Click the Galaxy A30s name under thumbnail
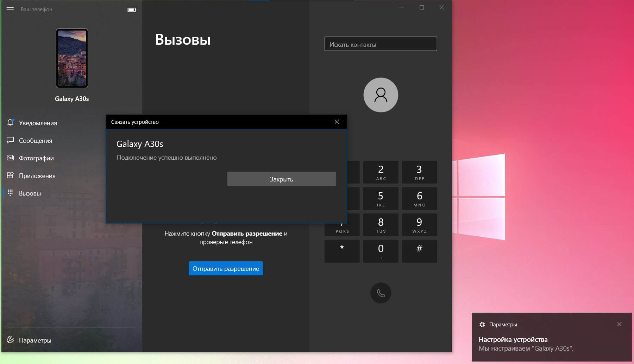Image resolution: width=634 pixels, height=364 pixels. [72, 99]
